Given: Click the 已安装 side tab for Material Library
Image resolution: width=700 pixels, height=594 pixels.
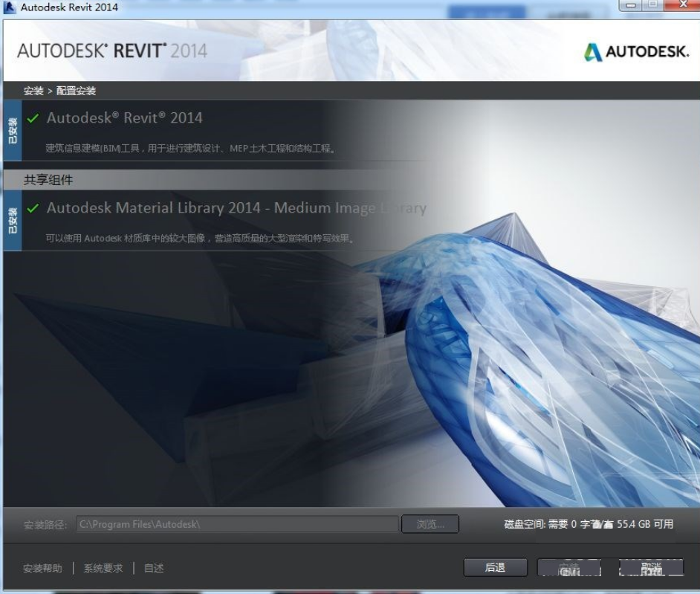Looking at the screenshot, I should 13,221.
